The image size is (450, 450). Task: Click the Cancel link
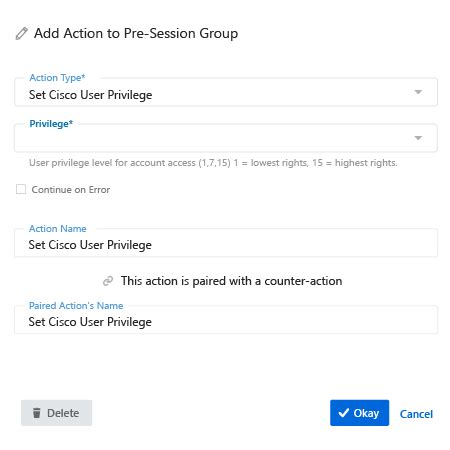point(416,414)
